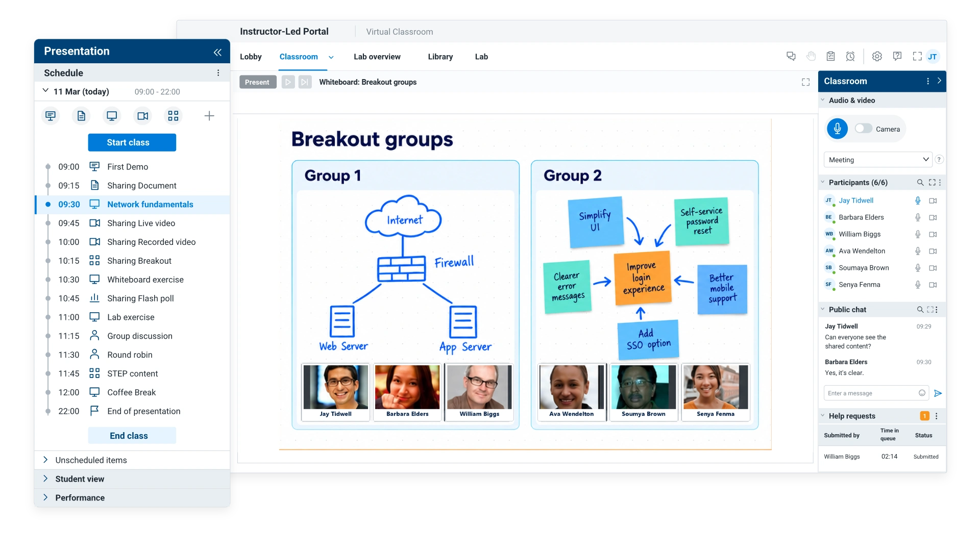Toggle Barbara Elders' microphone

click(x=918, y=217)
